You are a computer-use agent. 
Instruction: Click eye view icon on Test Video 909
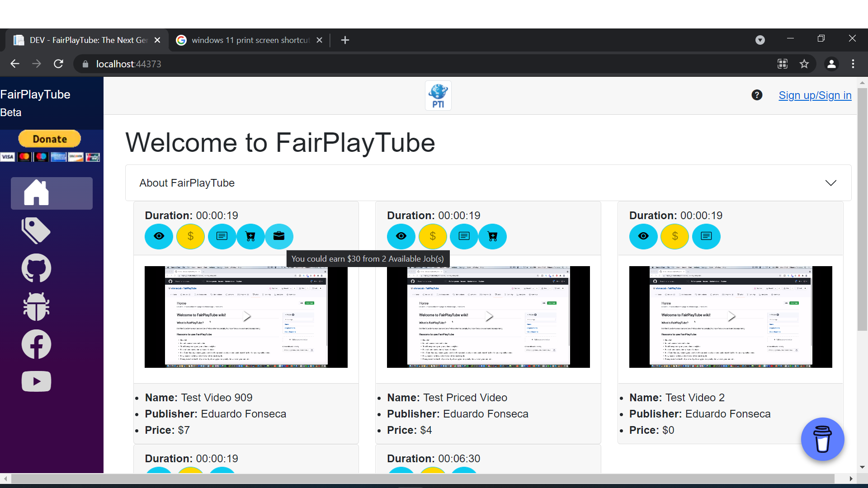159,236
